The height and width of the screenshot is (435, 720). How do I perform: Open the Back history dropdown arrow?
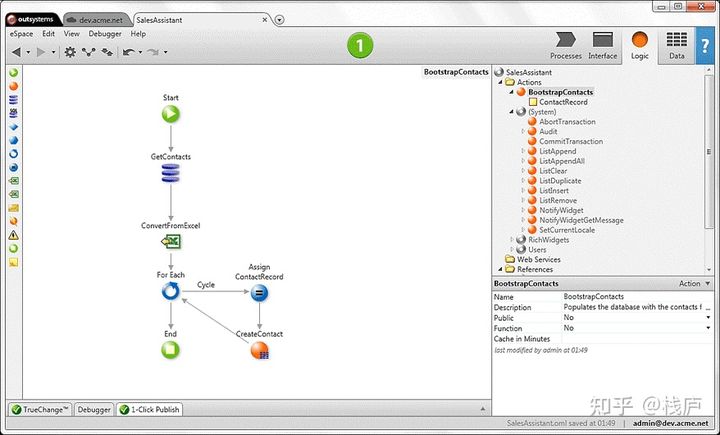tap(28, 52)
